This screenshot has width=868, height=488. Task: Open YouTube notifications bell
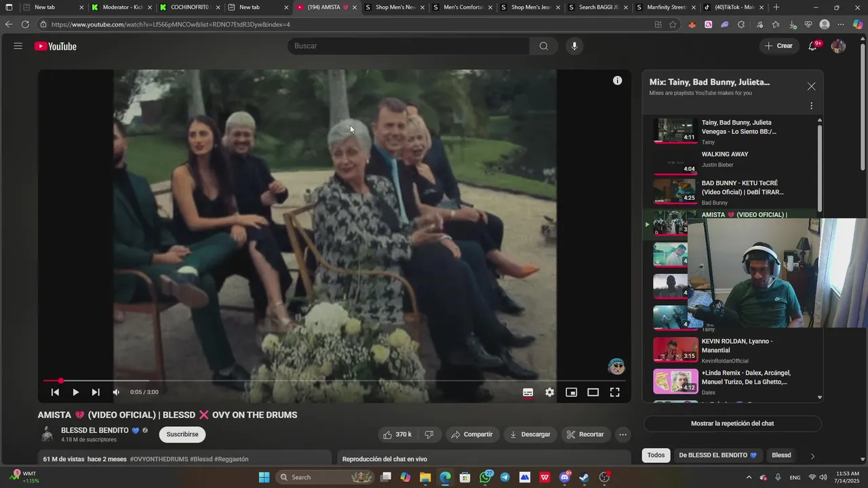pyautogui.click(x=812, y=46)
